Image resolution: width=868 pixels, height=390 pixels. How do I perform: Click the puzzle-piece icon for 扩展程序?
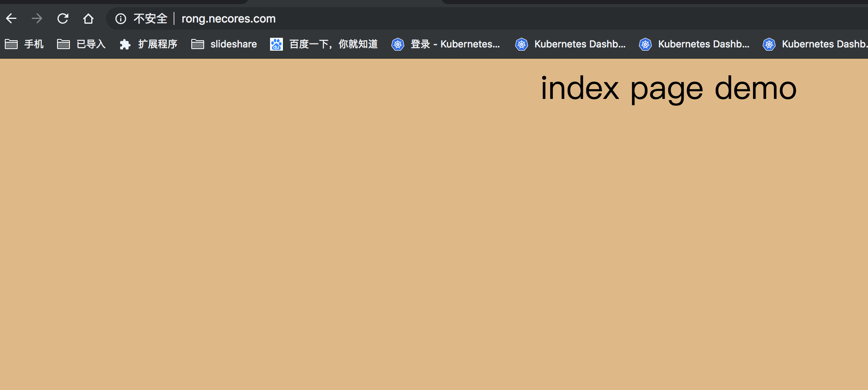tap(125, 44)
